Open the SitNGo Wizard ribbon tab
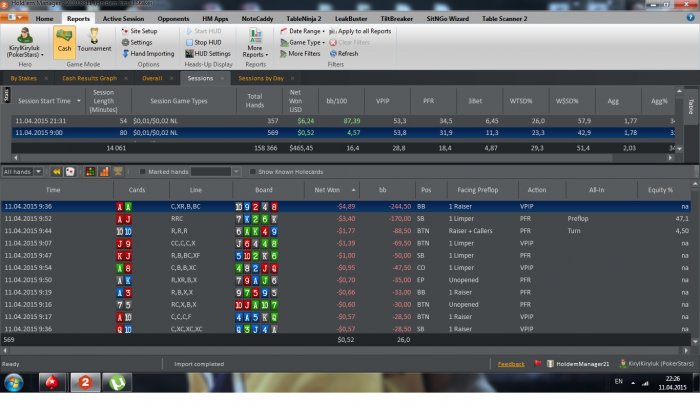Screen dimensions: 700x409 pyautogui.click(x=447, y=19)
